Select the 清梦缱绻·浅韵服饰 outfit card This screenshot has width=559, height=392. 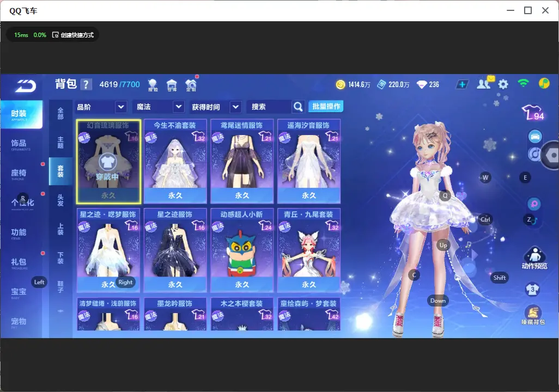point(108,314)
